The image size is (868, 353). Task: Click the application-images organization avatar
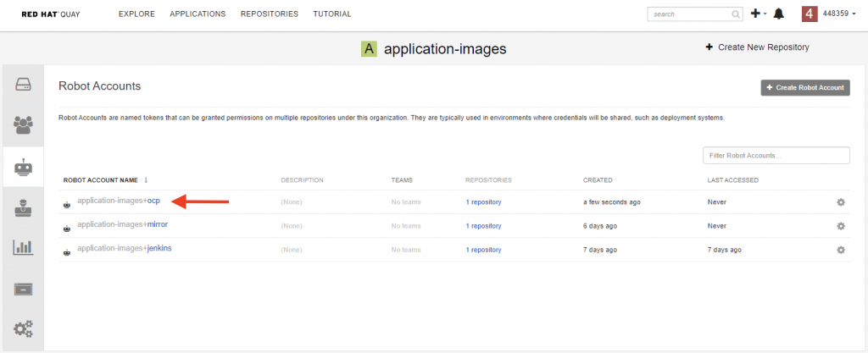(369, 49)
